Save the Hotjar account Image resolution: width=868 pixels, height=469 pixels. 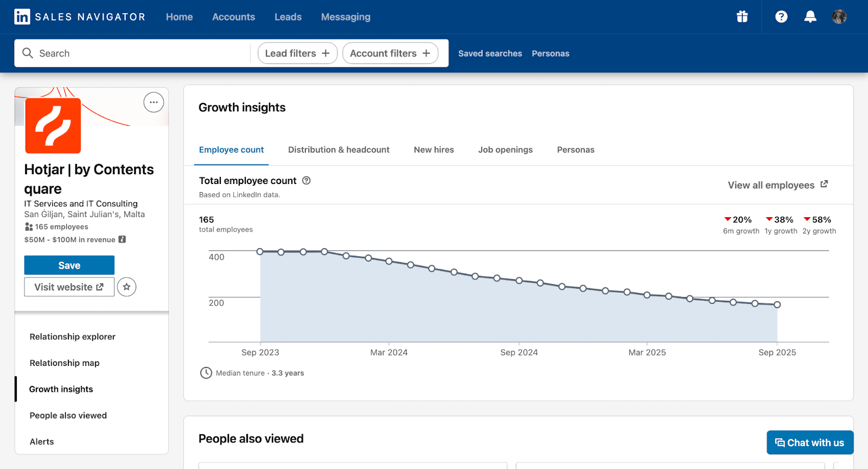click(x=69, y=265)
